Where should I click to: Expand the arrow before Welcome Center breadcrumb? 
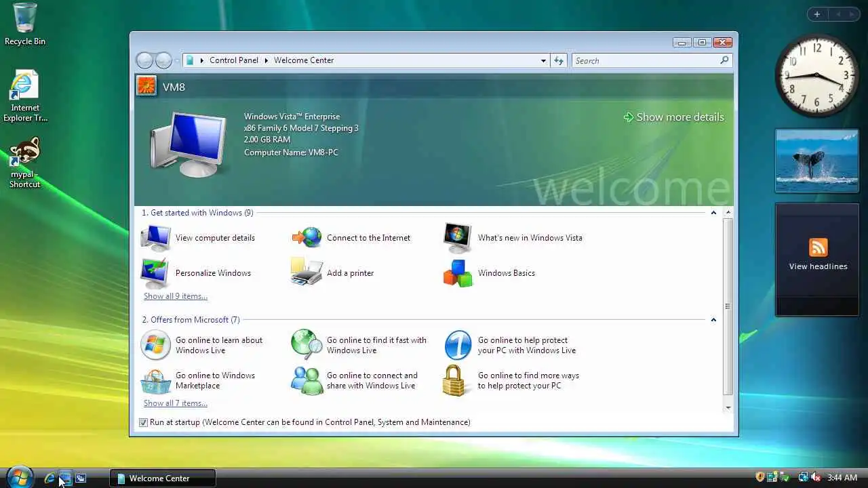tap(267, 60)
